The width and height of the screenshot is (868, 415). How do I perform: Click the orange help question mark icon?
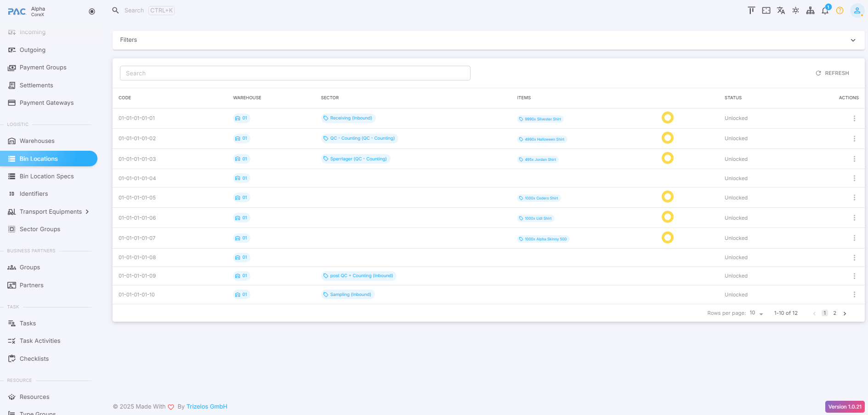coord(840,11)
